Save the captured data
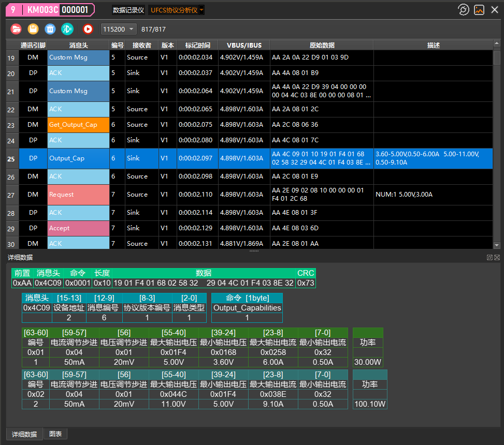The width and height of the screenshot is (504, 445). [x=33, y=29]
